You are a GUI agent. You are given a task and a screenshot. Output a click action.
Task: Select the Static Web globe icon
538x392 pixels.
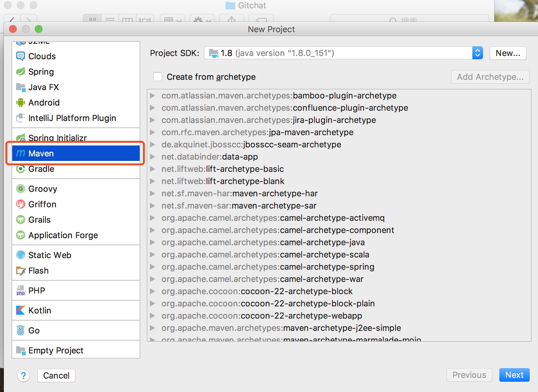click(21, 255)
